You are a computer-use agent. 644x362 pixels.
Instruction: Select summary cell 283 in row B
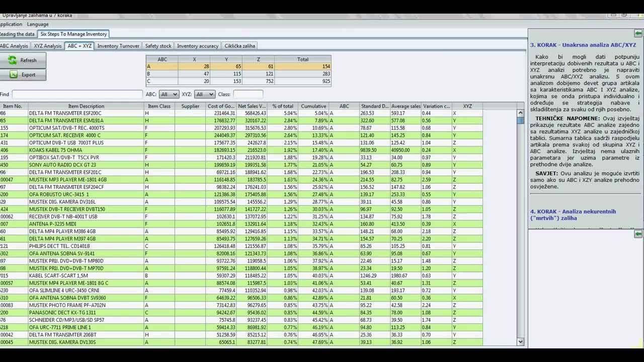303,74
